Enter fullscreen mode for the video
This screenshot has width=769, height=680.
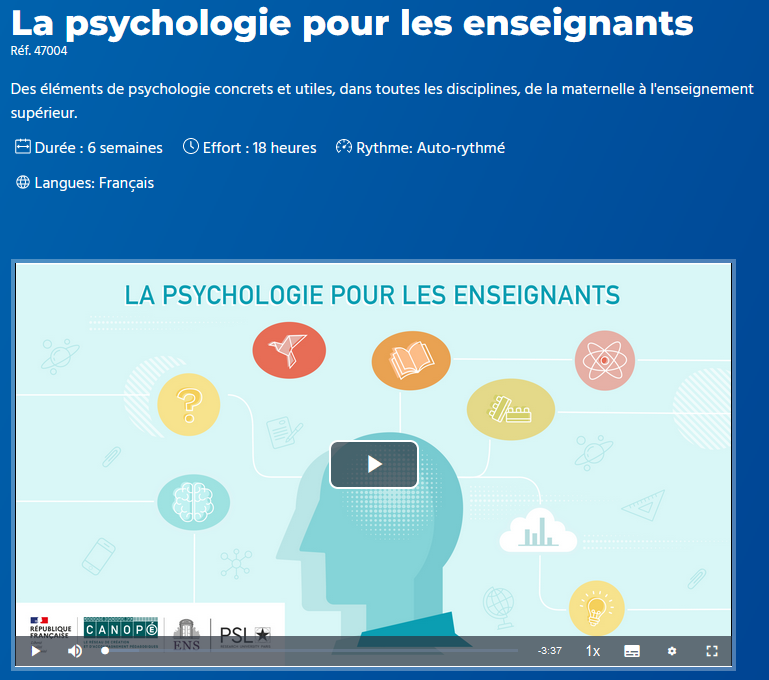point(712,651)
